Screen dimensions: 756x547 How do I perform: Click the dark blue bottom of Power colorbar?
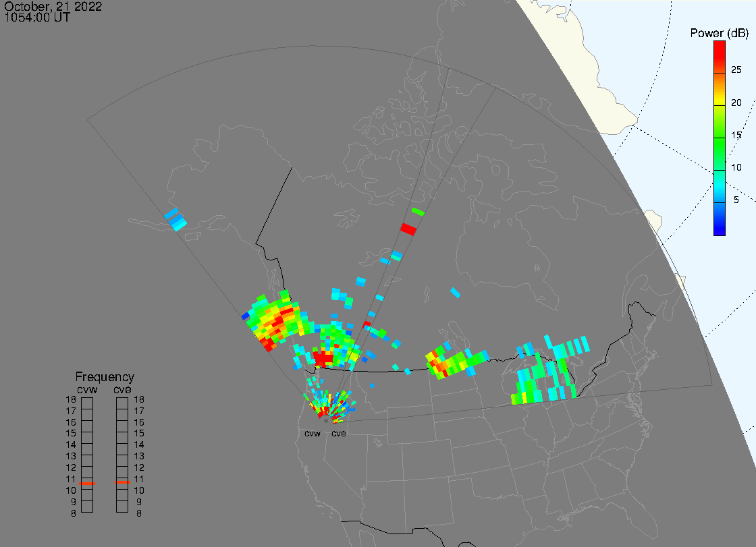point(720,227)
